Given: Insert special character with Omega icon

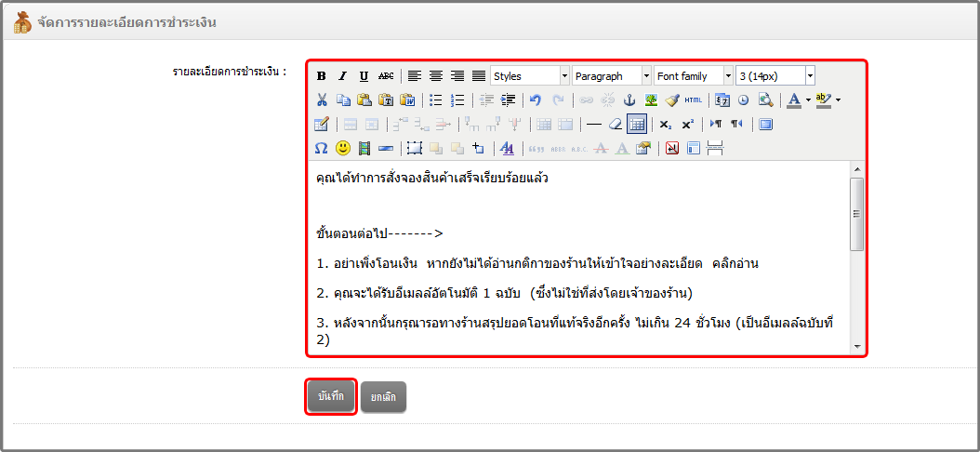Looking at the screenshot, I should click(322, 148).
